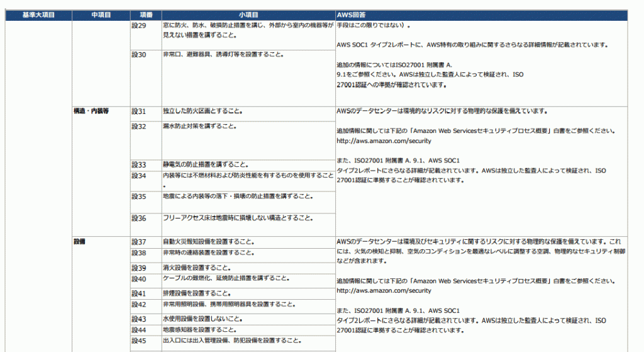
Task: Select the 設41 item number cell
Action: coord(146,293)
